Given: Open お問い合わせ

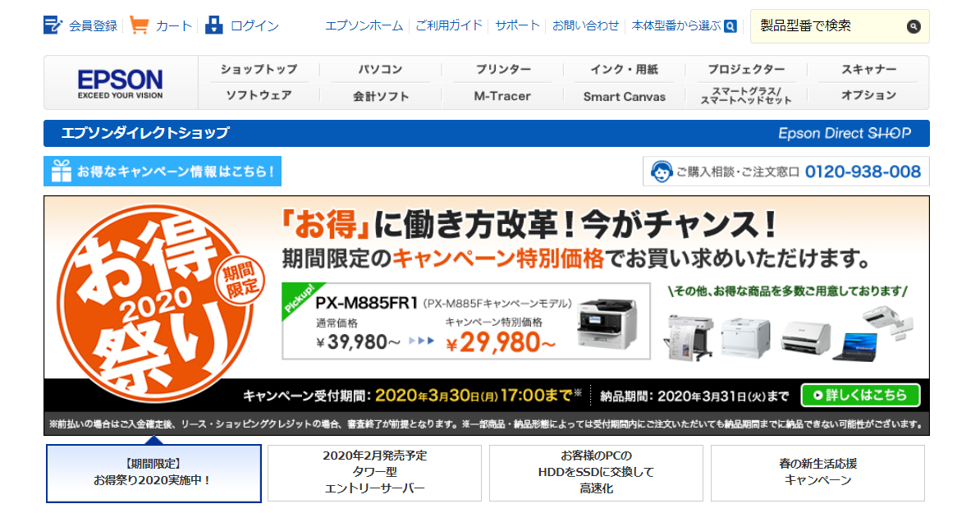Looking at the screenshot, I should click(x=586, y=25).
